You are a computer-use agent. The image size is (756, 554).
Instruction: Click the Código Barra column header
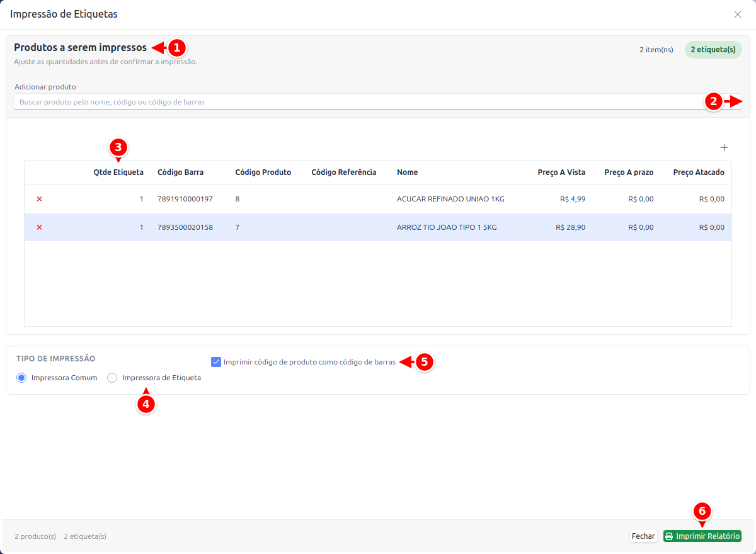click(180, 172)
